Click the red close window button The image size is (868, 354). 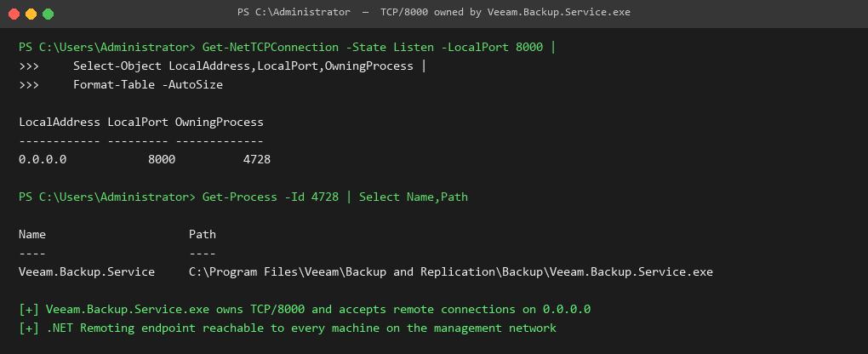tap(14, 14)
